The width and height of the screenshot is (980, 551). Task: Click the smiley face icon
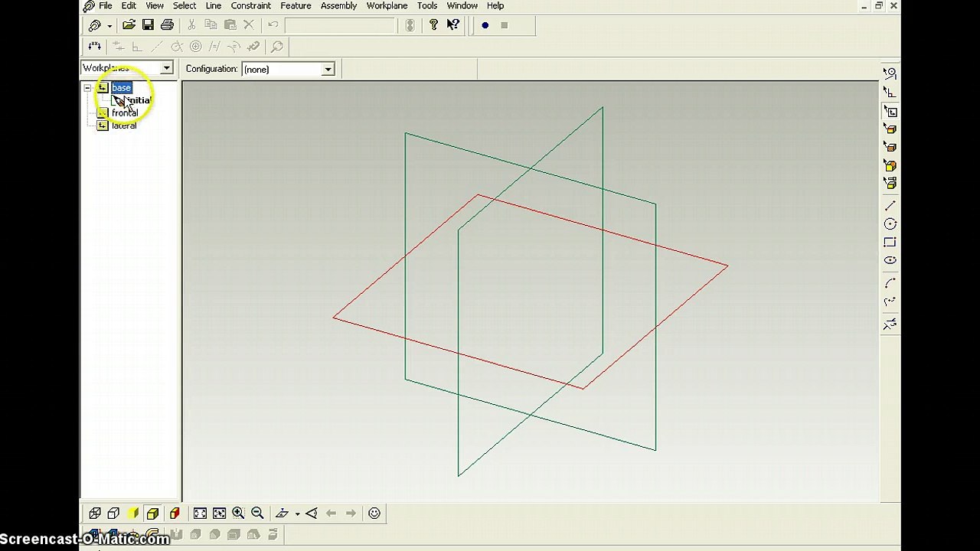(374, 514)
